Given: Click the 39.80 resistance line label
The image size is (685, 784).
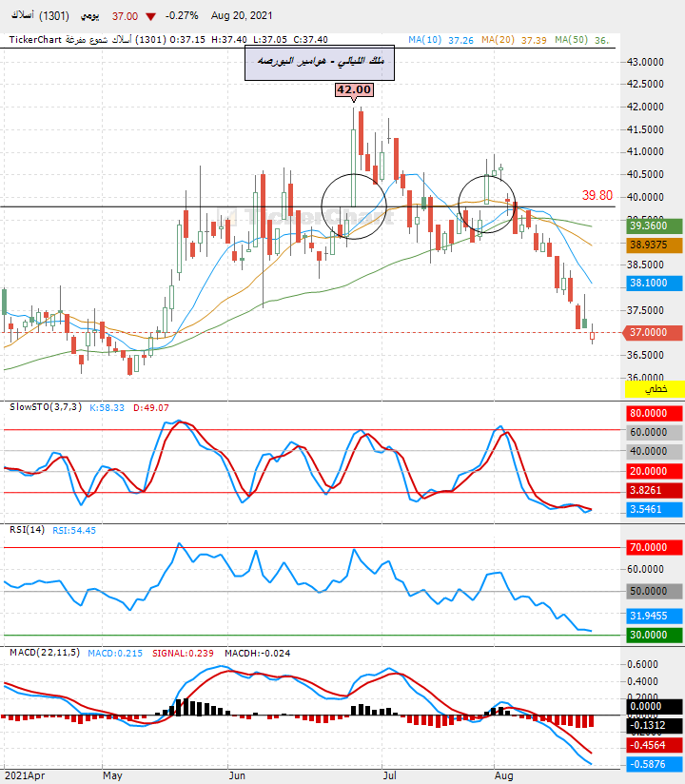Looking at the screenshot, I should [597, 195].
